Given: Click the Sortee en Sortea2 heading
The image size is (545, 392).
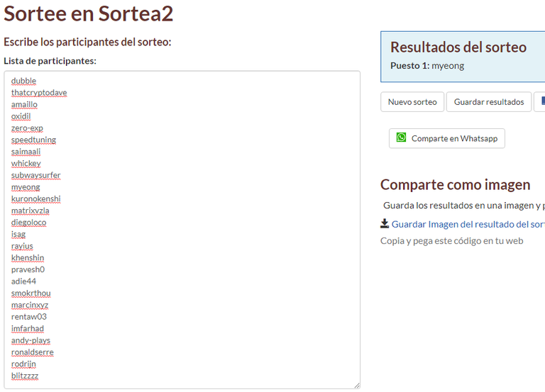Looking at the screenshot, I should tap(88, 13).
